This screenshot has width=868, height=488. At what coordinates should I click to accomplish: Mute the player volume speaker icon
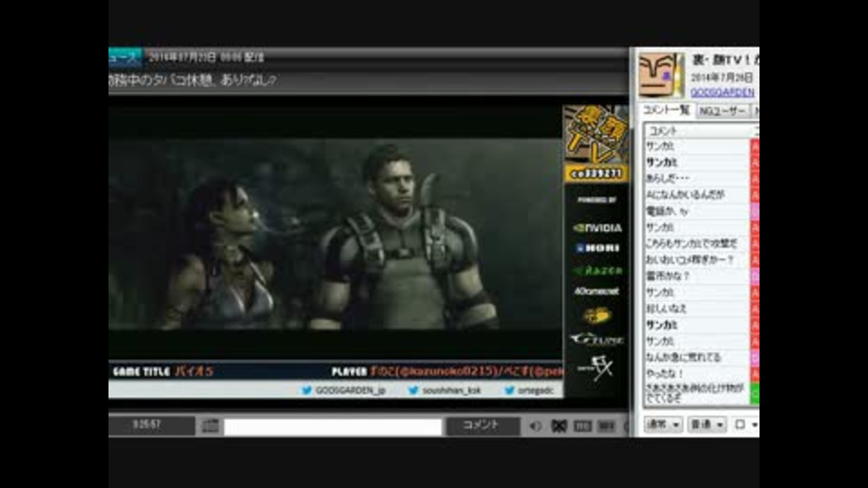(x=535, y=426)
